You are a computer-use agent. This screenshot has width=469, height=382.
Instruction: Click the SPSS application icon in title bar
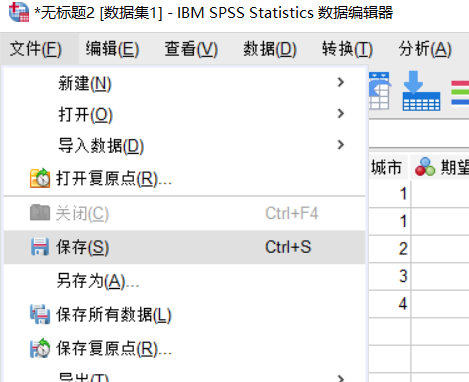19,12
